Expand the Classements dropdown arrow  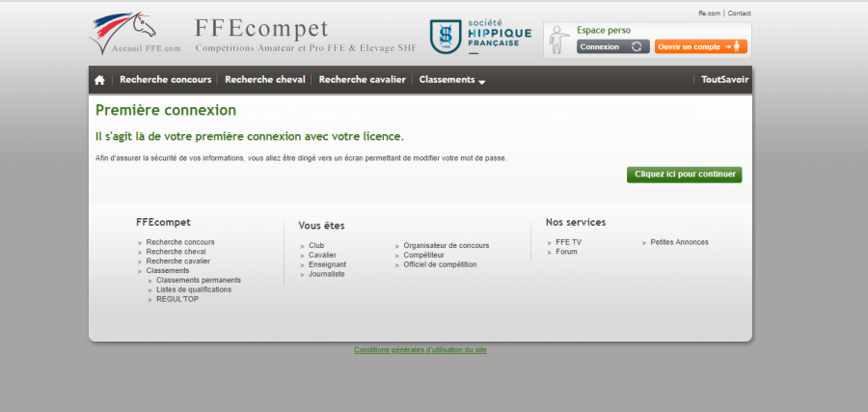tap(481, 82)
